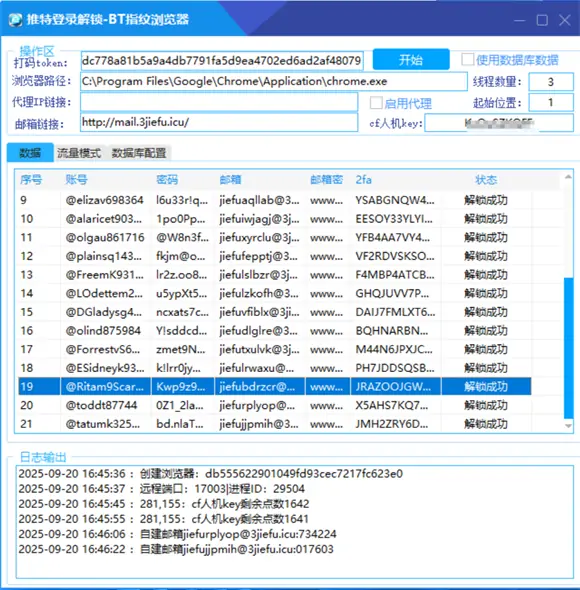
Task: Click email cell jiefuxyrclu@3j...
Action: click(x=259, y=237)
